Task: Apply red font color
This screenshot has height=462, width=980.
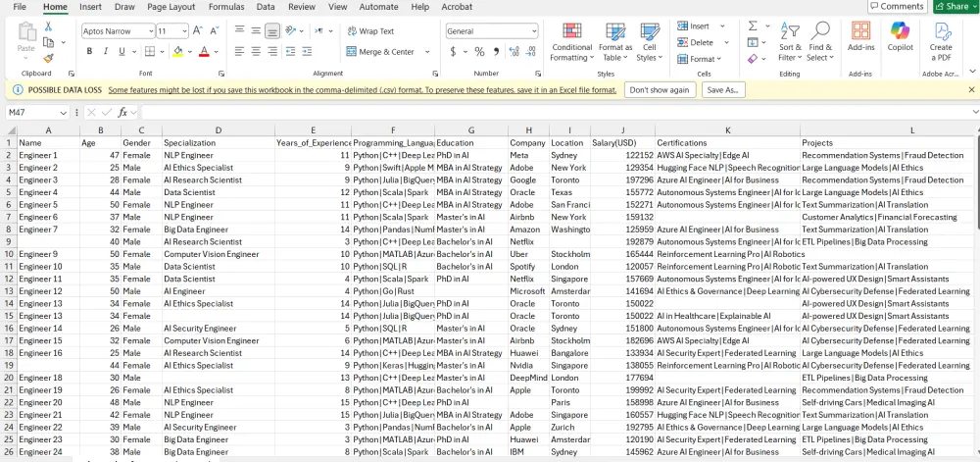Action: 203,51
